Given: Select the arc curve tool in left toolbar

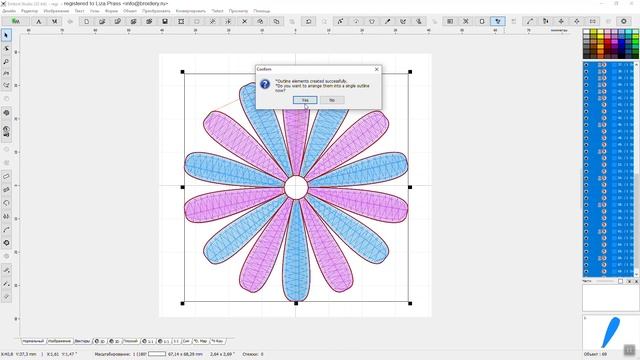Looking at the screenshot, I should click(x=6, y=230).
